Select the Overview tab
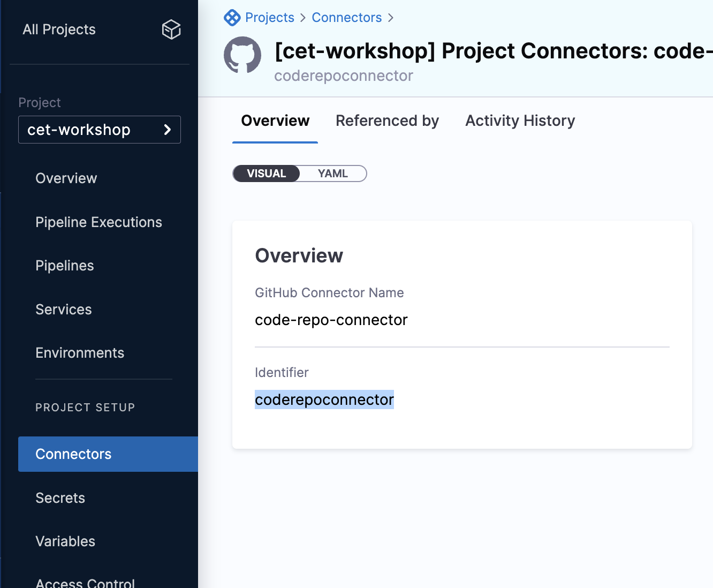 275,121
